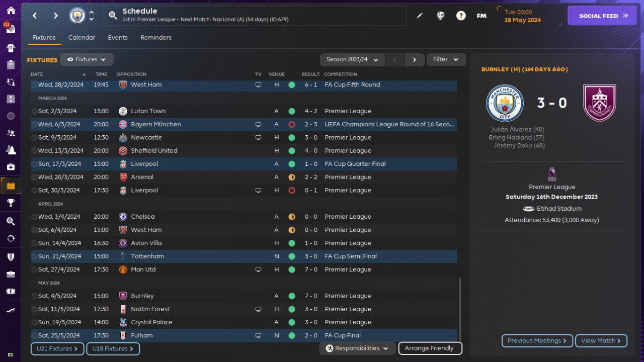Viewport: 644px width, 362px height.
Task: Go to the next season arrow
Action: [415, 59]
